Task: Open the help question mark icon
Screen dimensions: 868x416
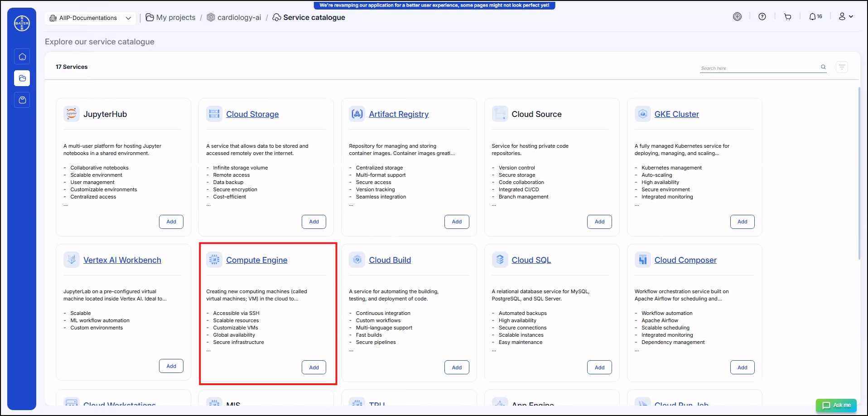Action: pyautogui.click(x=762, y=17)
